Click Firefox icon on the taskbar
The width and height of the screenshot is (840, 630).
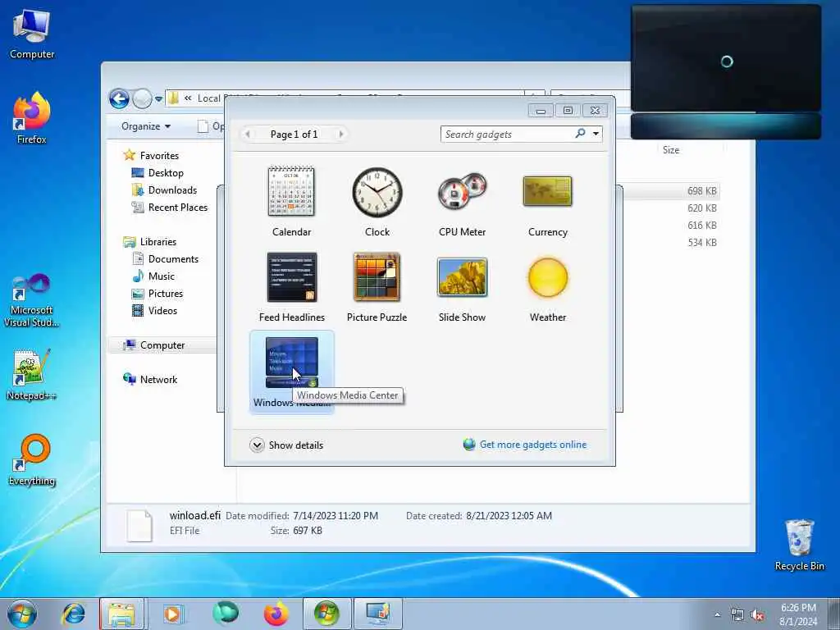pos(276,614)
